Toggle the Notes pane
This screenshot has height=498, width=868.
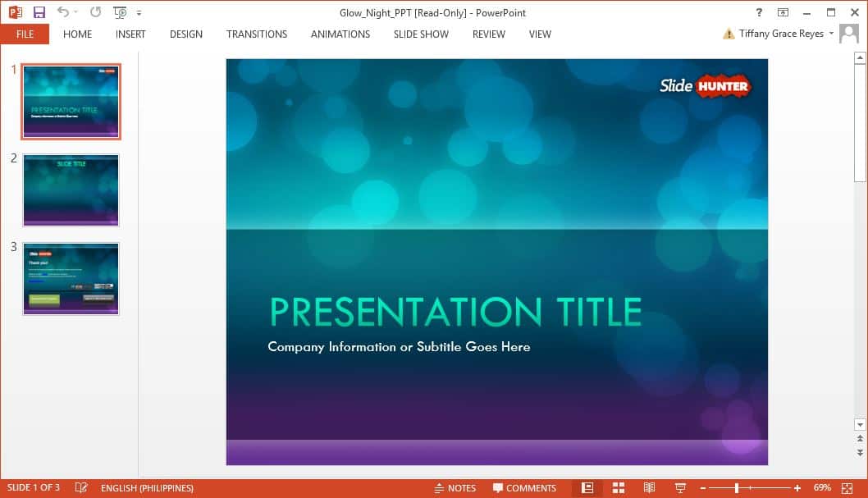[455, 488]
